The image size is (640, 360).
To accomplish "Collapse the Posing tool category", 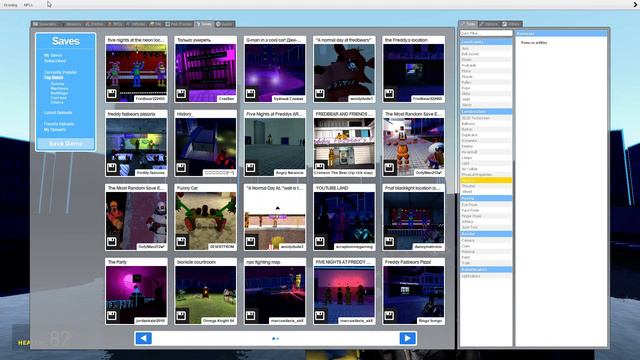I will [x=486, y=198].
